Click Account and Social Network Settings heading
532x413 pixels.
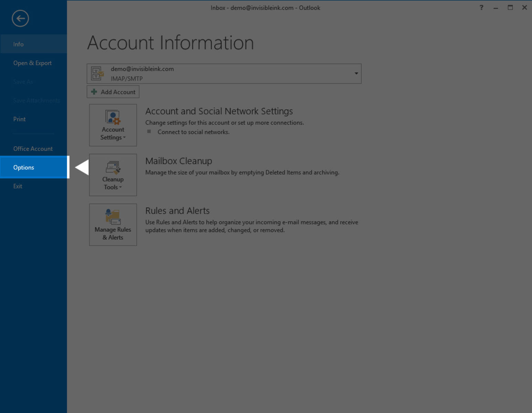(219, 111)
